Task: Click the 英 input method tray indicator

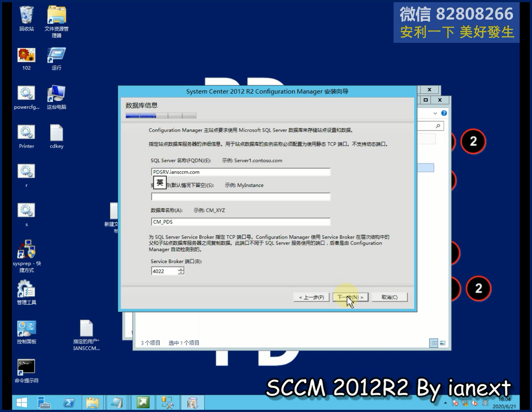Action: point(485,403)
